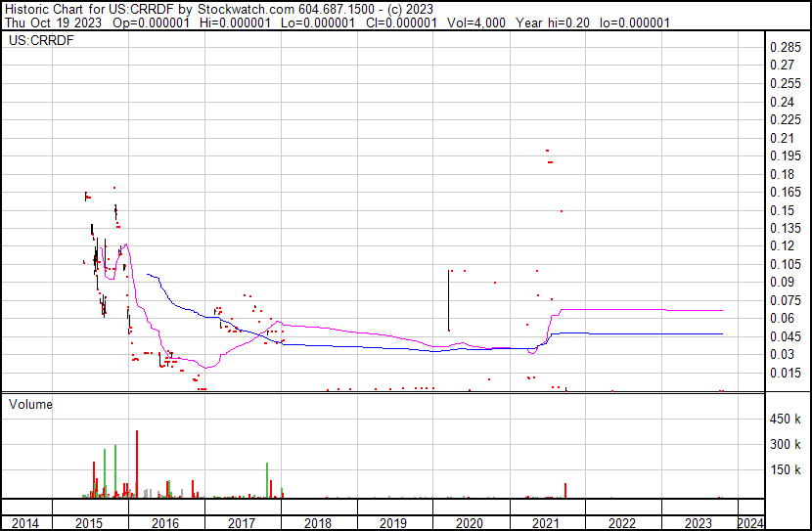Image resolution: width=812 pixels, height=531 pixels.
Task: Click the red volume bar in 2021
Action: [x=565, y=489]
